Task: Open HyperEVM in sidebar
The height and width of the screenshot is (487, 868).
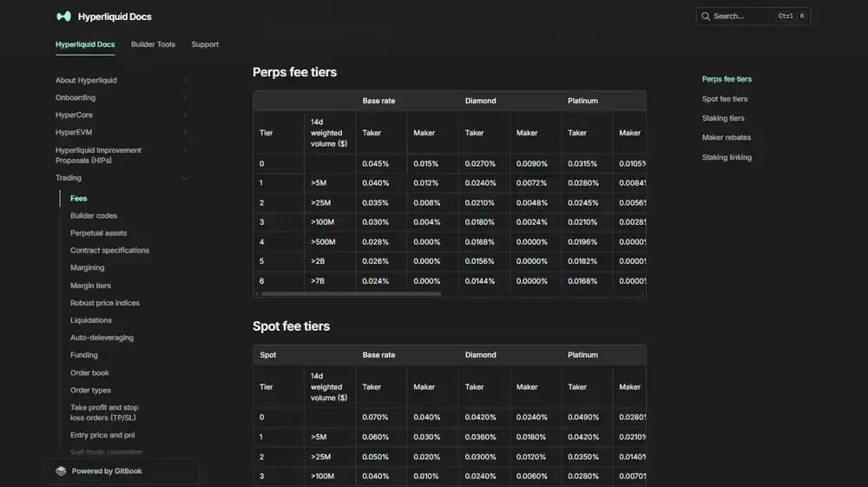Action: point(74,132)
